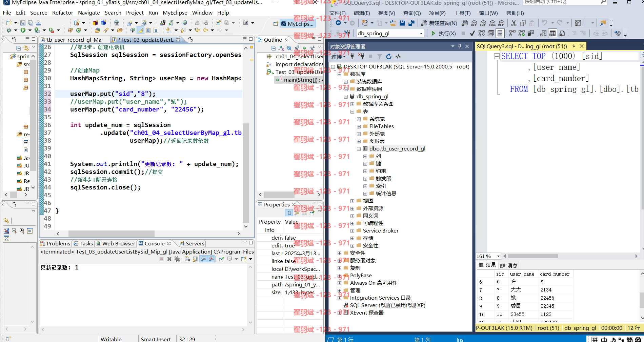Click the Eclipse Save icon in toolbar
Image resolution: width=644 pixels, height=342 pixels.
coord(23,23)
